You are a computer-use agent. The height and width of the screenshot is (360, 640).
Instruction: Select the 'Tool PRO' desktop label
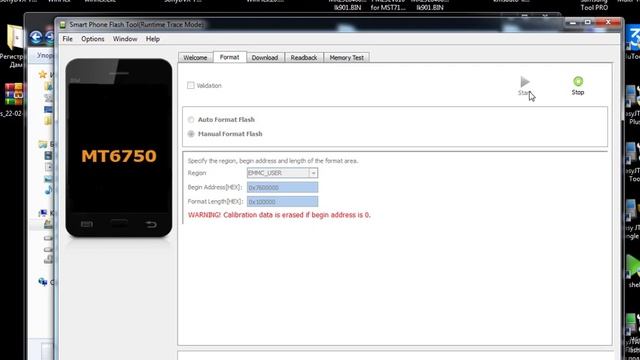click(x=594, y=7)
